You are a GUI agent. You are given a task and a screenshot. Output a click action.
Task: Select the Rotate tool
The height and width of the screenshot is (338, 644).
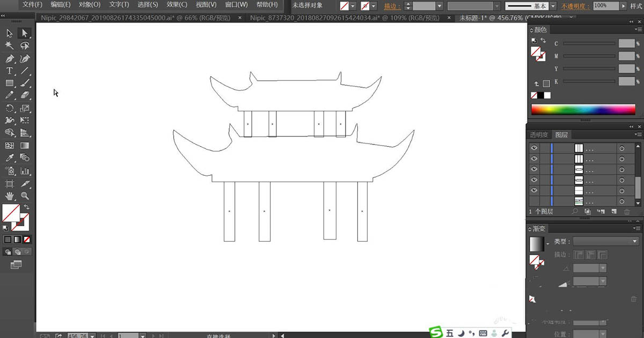click(10, 108)
